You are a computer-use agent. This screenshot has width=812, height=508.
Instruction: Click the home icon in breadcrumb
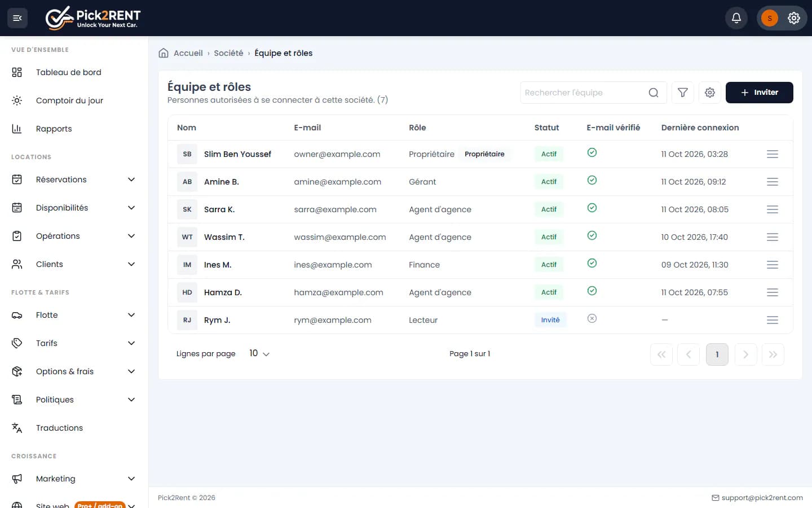pyautogui.click(x=164, y=53)
